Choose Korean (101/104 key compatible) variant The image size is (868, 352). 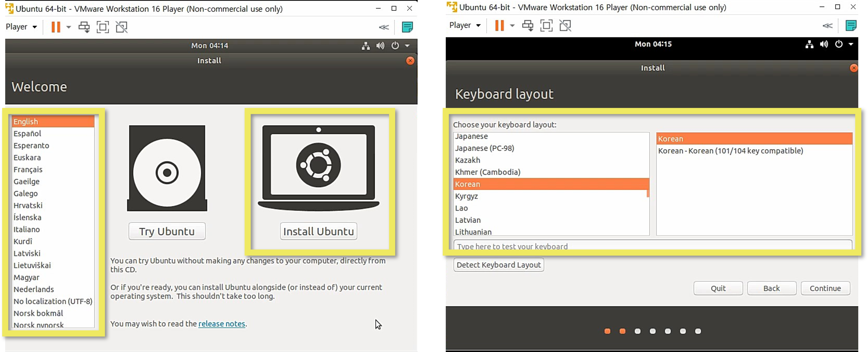coord(730,151)
